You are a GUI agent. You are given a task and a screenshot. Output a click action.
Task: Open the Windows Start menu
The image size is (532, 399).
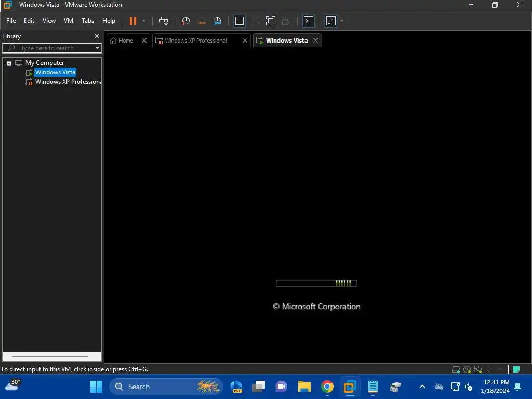96,387
